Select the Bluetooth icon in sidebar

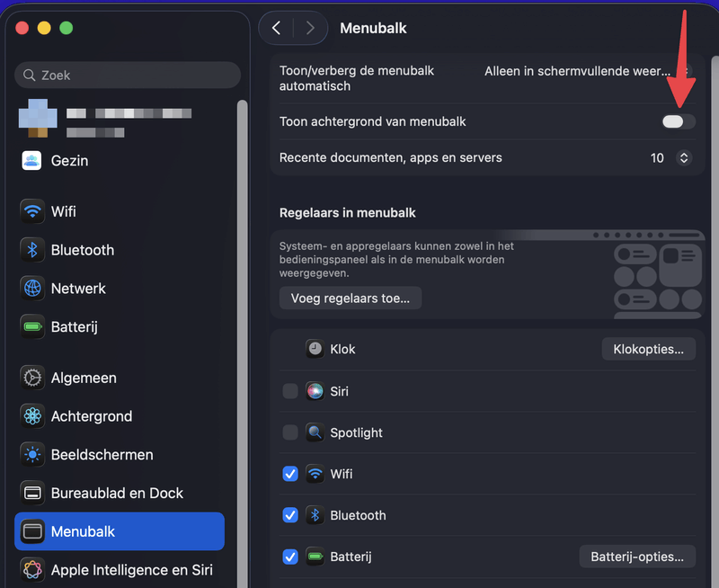[x=33, y=250]
